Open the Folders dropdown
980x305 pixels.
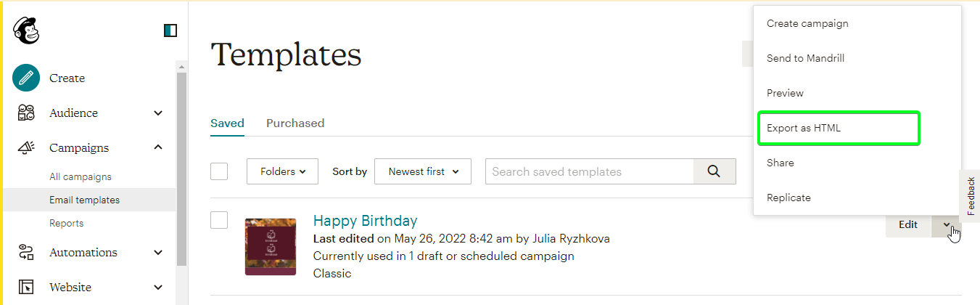[x=283, y=171]
